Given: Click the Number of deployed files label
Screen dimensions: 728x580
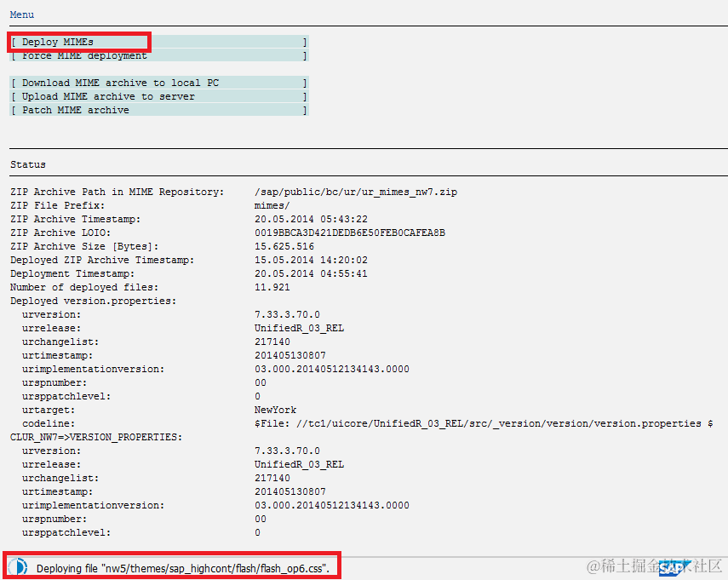Looking at the screenshot, I should 84,287.
